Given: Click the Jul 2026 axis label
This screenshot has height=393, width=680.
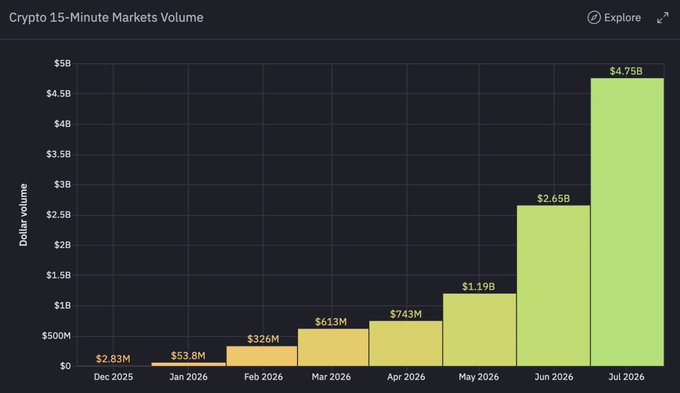Looking at the screenshot, I should coord(626,377).
